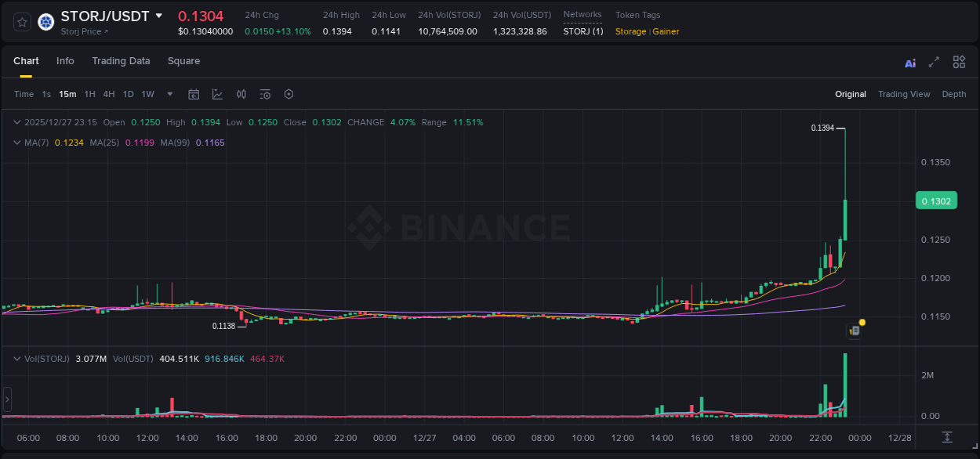This screenshot has width=980, height=459.
Task: Switch to the Trading View chart mode
Action: (x=904, y=93)
